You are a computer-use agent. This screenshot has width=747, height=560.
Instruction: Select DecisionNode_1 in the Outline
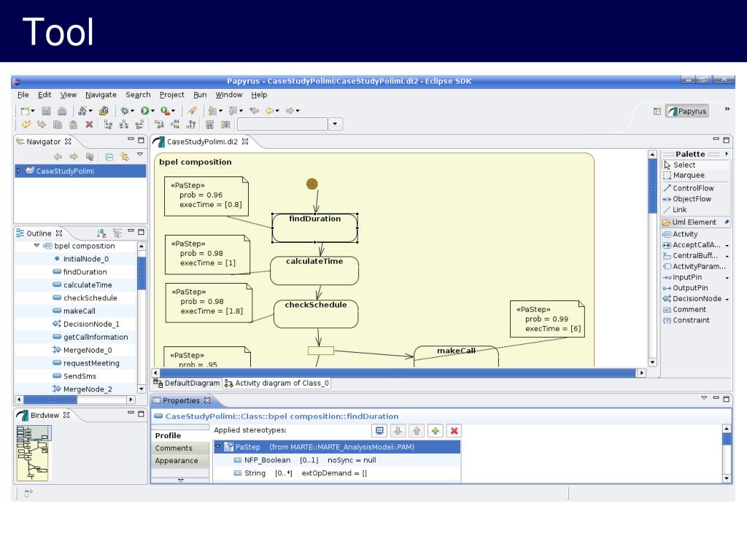[86, 324]
